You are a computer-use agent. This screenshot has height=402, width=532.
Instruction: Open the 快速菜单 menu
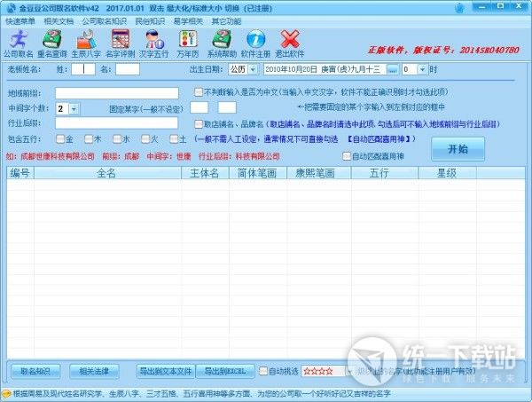pyautogui.click(x=21, y=19)
